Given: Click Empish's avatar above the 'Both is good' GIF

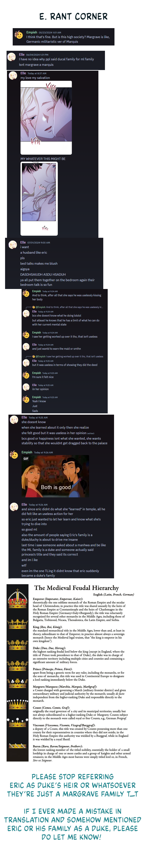Looking at the screenshot, I should 14,455.
